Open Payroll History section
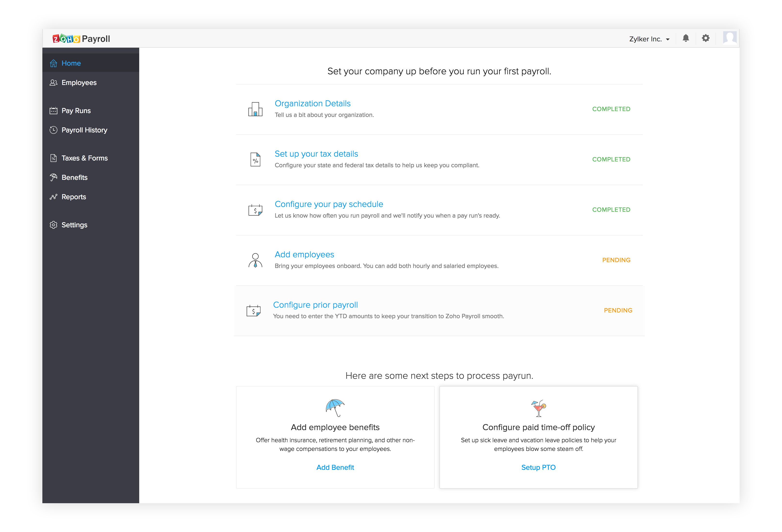The height and width of the screenshot is (532, 782). [x=84, y=130]
